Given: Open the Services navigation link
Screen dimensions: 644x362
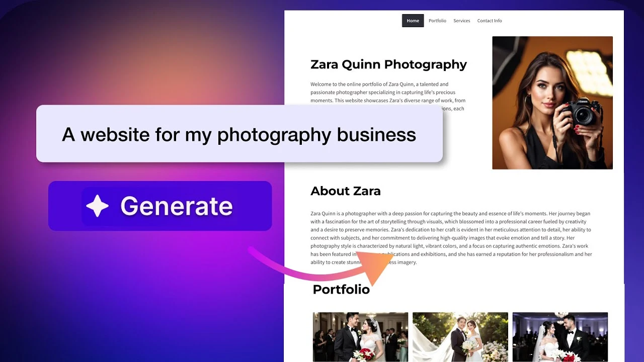Looking at the screenshot, I should point(461,21).
